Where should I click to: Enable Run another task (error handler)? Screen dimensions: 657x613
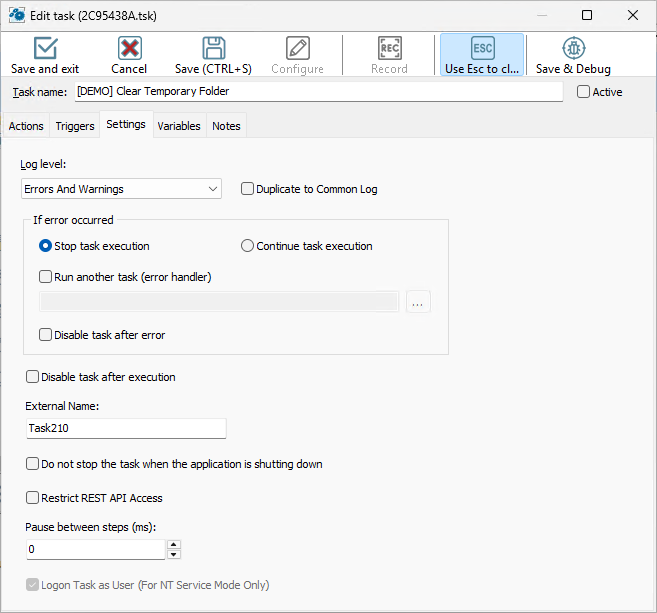(x=45, y=277)
